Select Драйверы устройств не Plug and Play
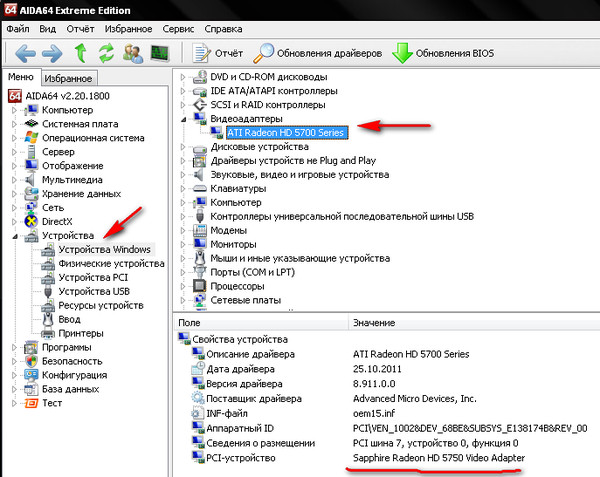Screen dimensions: 600x477 click(x=293, y=161)
